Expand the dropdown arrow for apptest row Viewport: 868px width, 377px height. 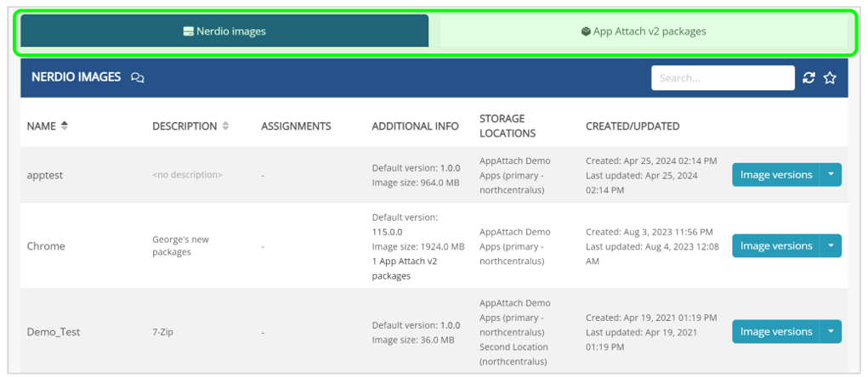[831, 175]
